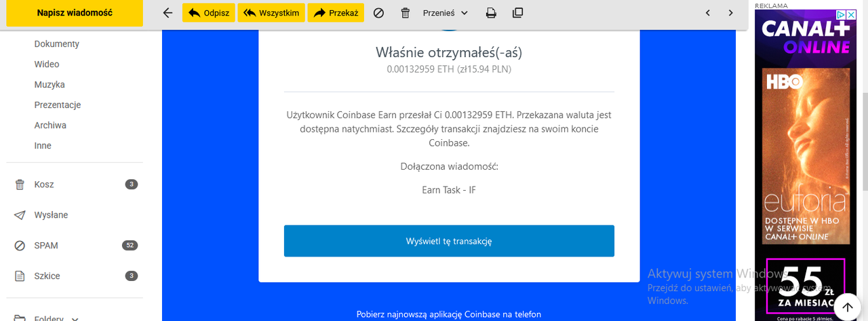Click the Pobierz najnowszą aplikację Coinbase text
This screenshot has height=321, width=868.
click(449, 314)
